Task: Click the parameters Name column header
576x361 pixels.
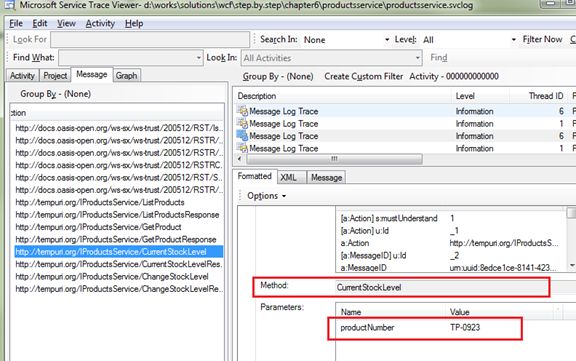Action: pos(390,312)
